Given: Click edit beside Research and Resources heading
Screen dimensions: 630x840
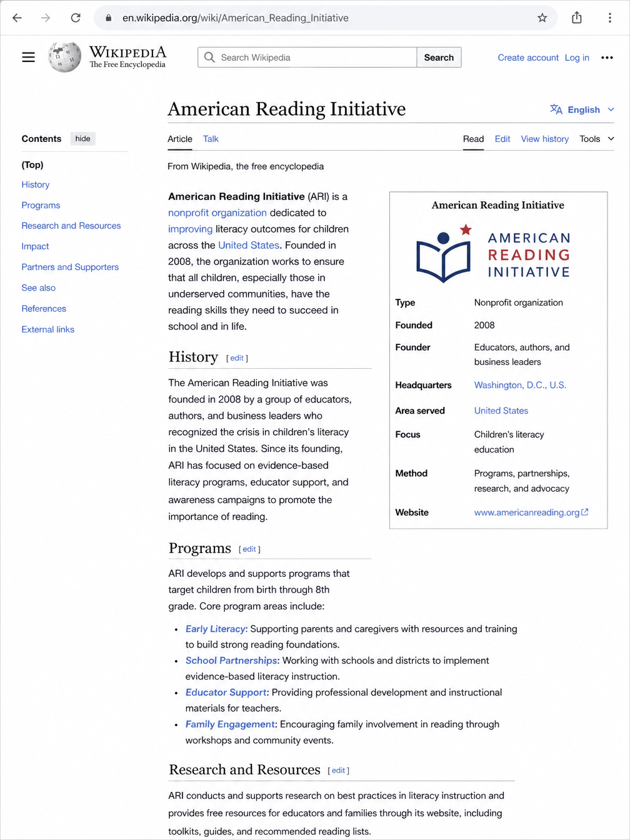Looking at the screenshot, I should [x=338, y=770].
